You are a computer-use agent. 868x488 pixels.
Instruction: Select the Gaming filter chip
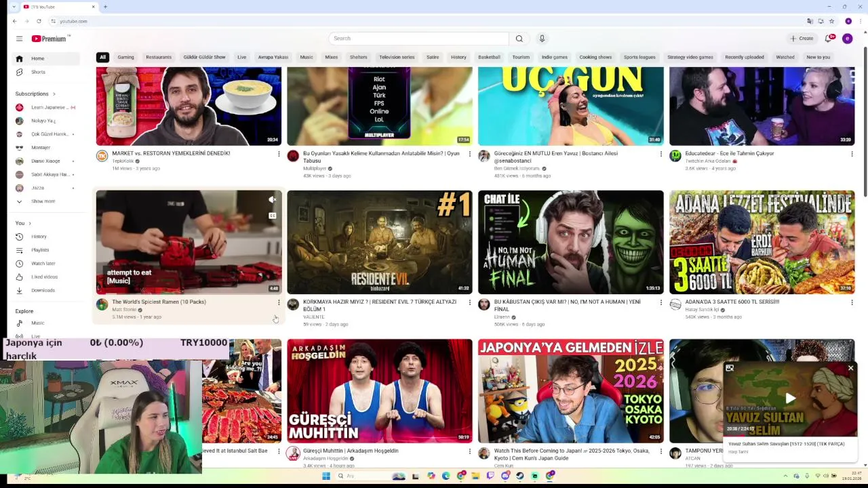pyautogui.click(x=125, y=57)
